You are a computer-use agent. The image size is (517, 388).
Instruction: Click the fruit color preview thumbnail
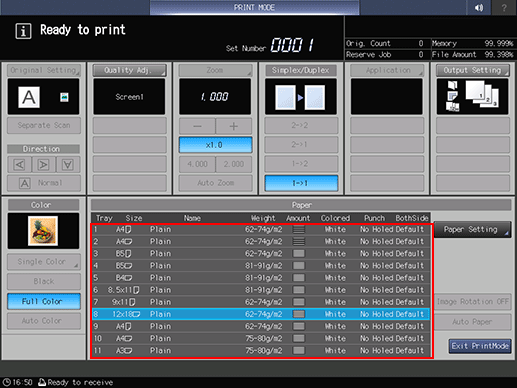pyautogui.click(x=43, y=231)
